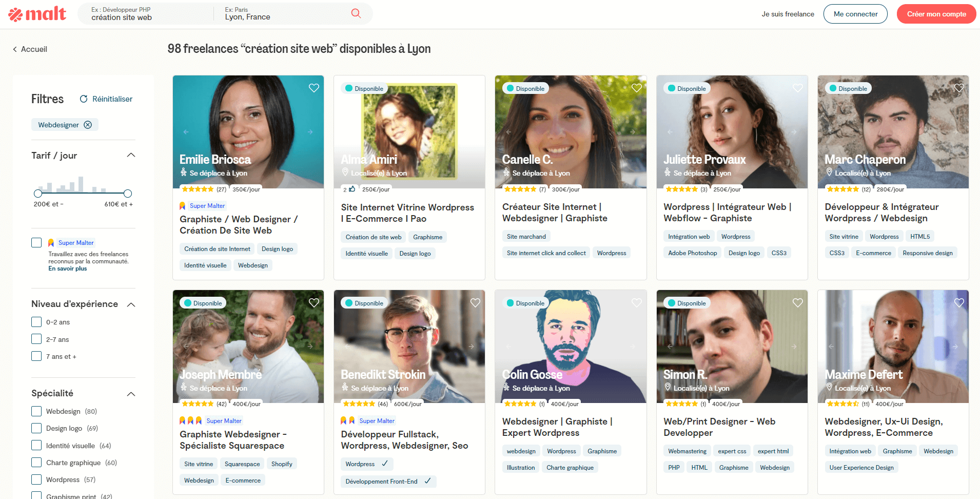
Task: Favorite Emilie Briosca with heart icon
Action: coord(314,88)
